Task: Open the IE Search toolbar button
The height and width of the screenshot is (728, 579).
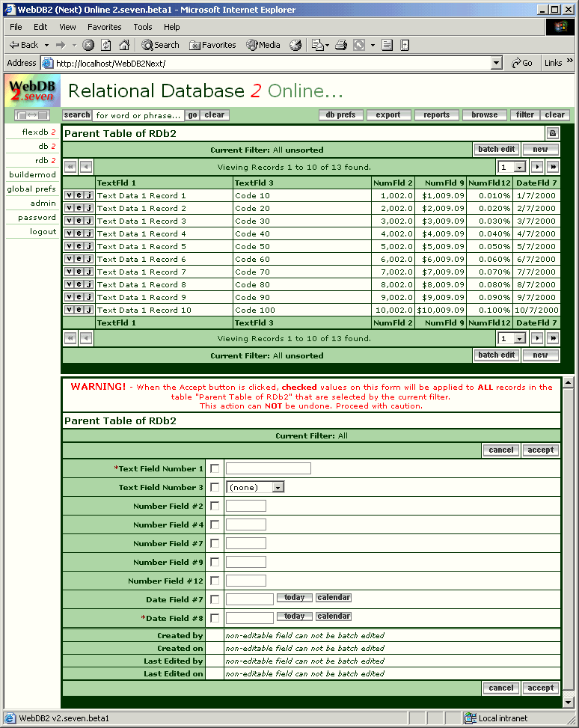Action: click(160, 45)
